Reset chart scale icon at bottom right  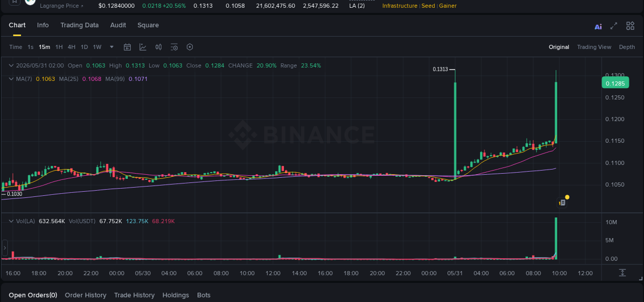point(622,273)
